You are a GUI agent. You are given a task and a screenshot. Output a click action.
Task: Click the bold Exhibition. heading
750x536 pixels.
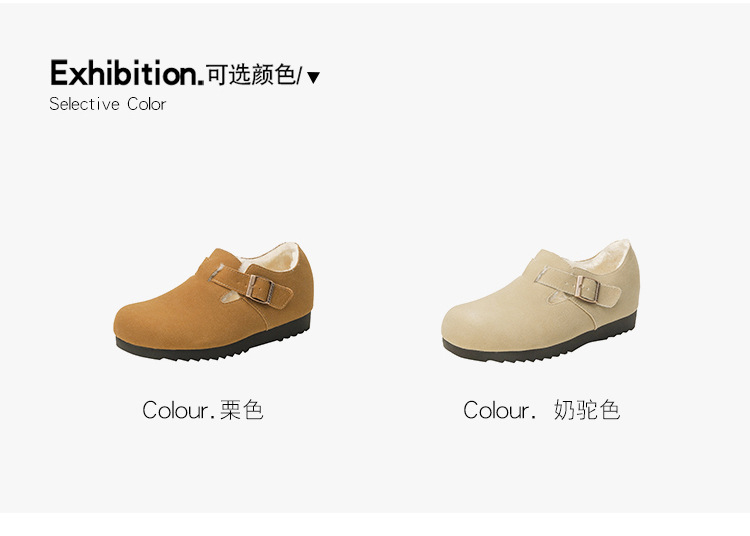pyautogui.click(x=127, y=73)
